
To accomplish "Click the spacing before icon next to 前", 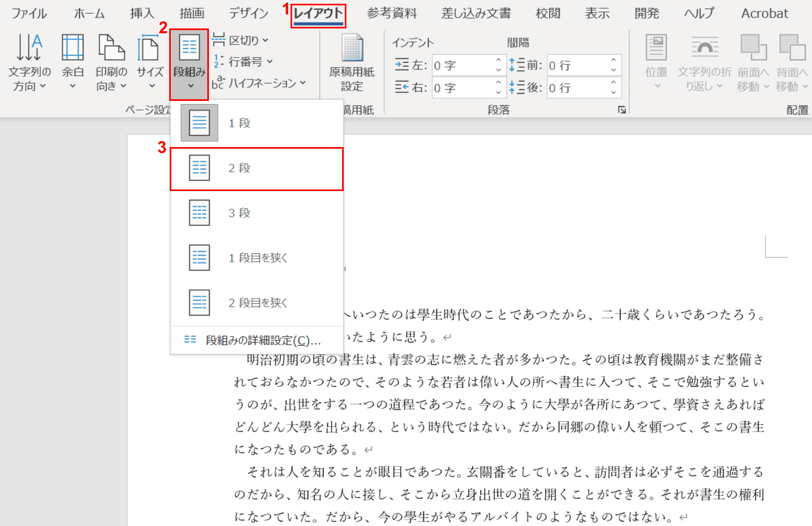I will pos(517,65).
